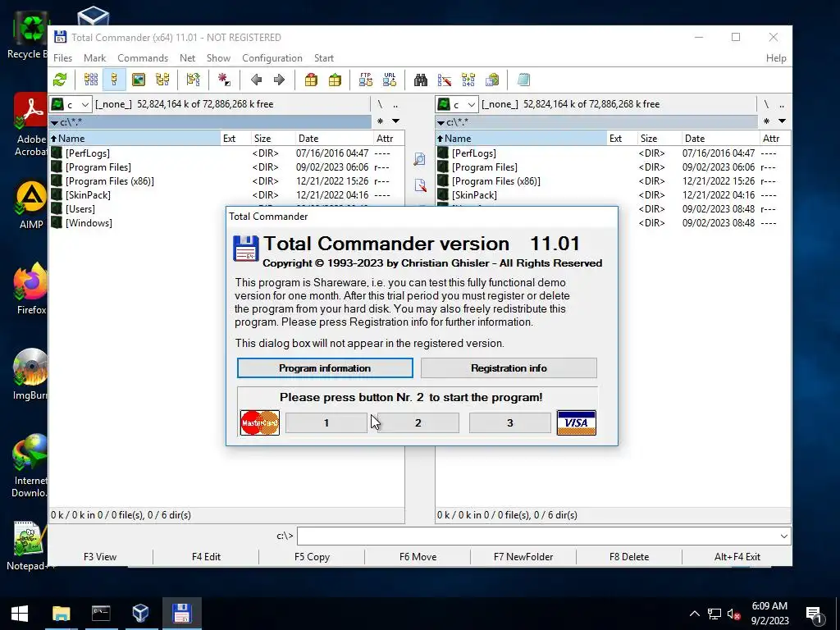
Task: Click the Unpack files toolbar icon
Action: [x=335, y=80]
